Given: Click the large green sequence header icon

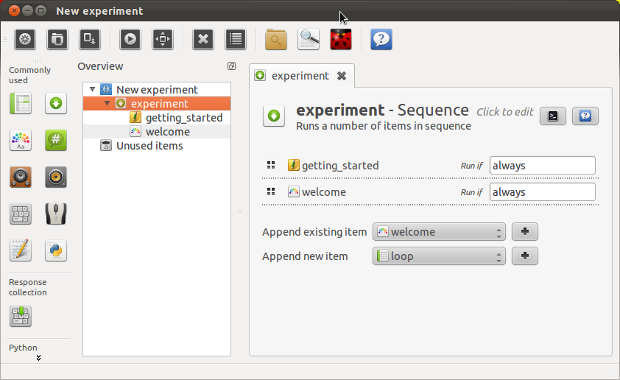Looking at the screenshot, I should pyautogui.click(x=274, y=116).
